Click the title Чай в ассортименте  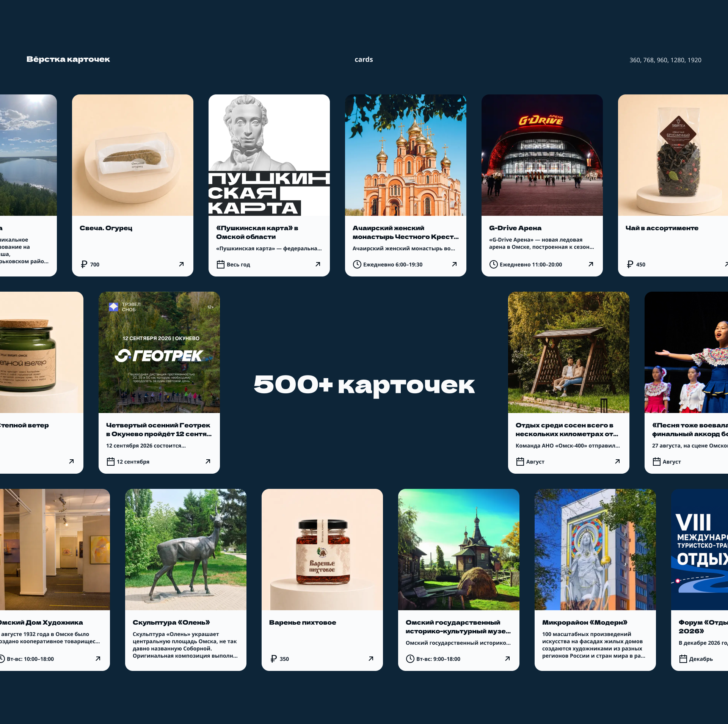tap(662, 228)
